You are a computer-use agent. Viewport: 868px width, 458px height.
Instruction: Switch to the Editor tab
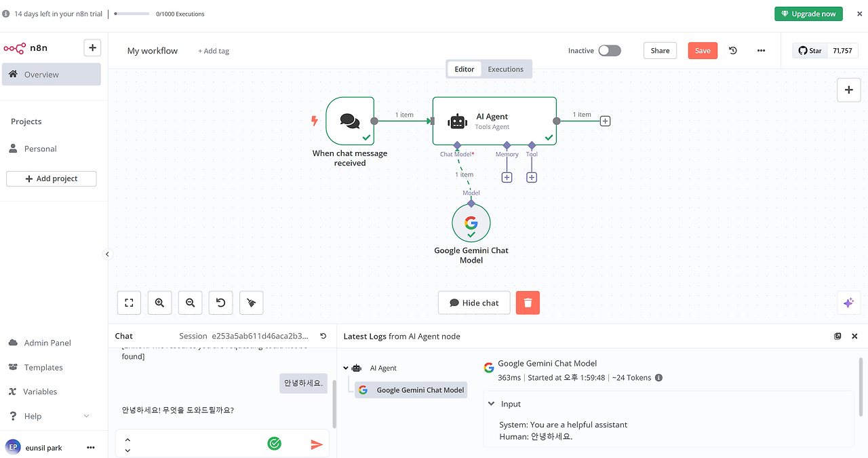(x=465, y=69)
